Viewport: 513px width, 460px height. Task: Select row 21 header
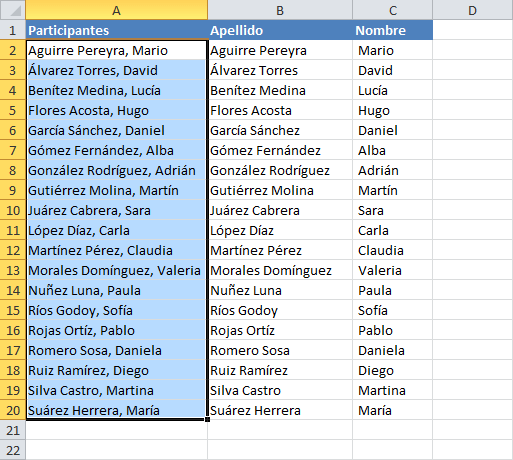[13, 430]
